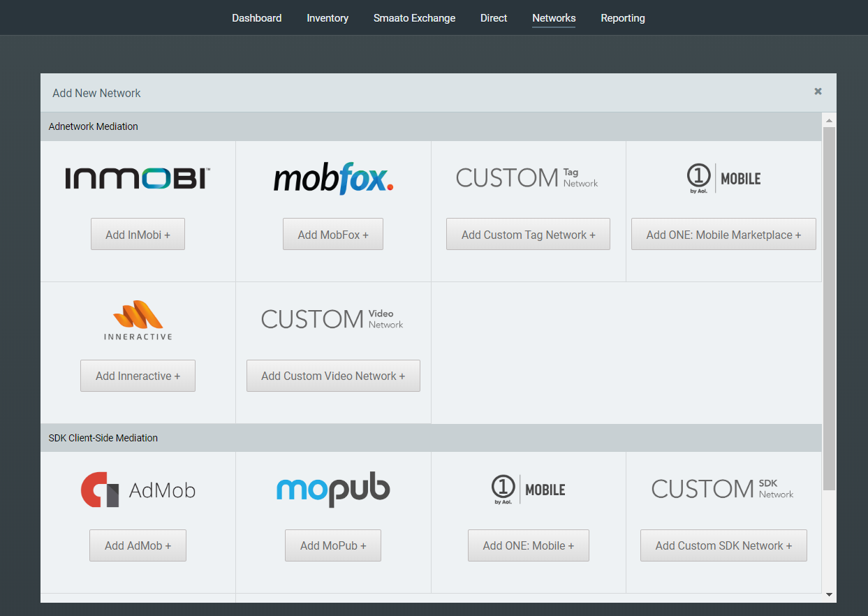This screenshot has height=616, width=868.
Task: Add the Inneractive network
Action: point(138,376)
